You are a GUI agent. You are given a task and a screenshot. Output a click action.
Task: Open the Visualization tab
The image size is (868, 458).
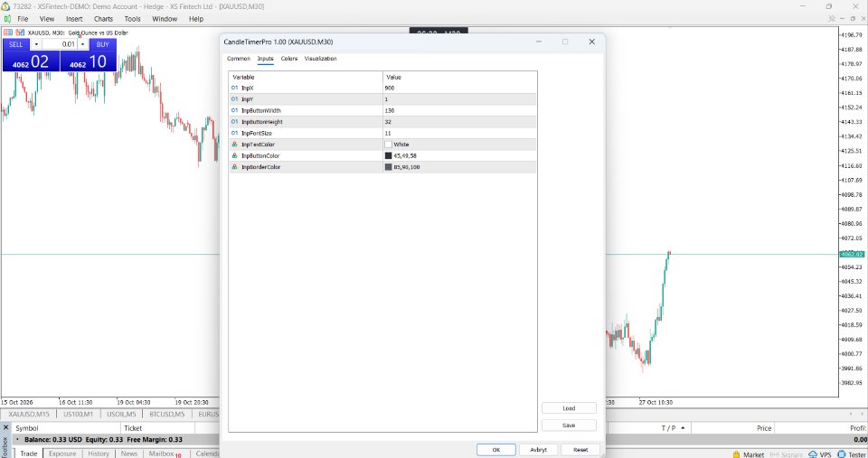pos(320,59)
